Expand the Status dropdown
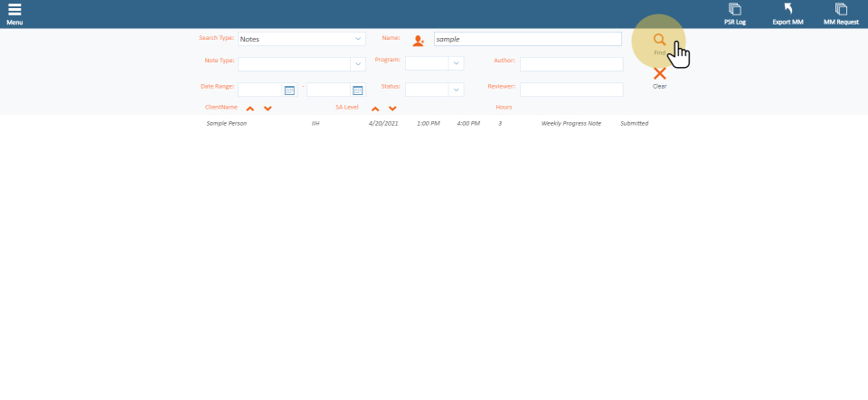The height and width of the screenshot is (400, 868). point(456,90)
